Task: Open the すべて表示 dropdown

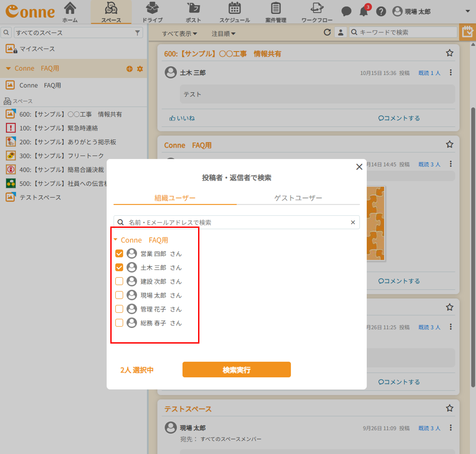Action: (179, 34)
